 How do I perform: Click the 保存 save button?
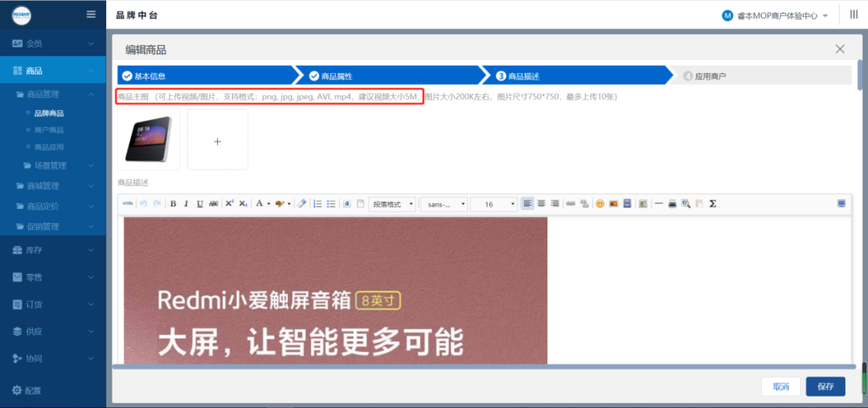click(x=825, y=386)
